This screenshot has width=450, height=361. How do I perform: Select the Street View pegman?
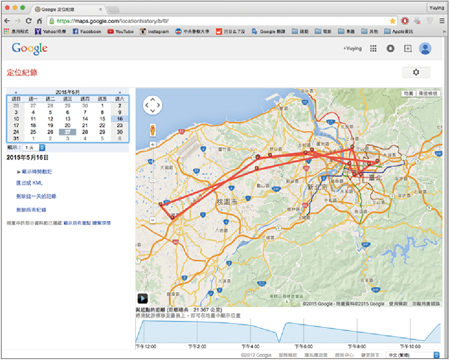click(x=152, y=130)
